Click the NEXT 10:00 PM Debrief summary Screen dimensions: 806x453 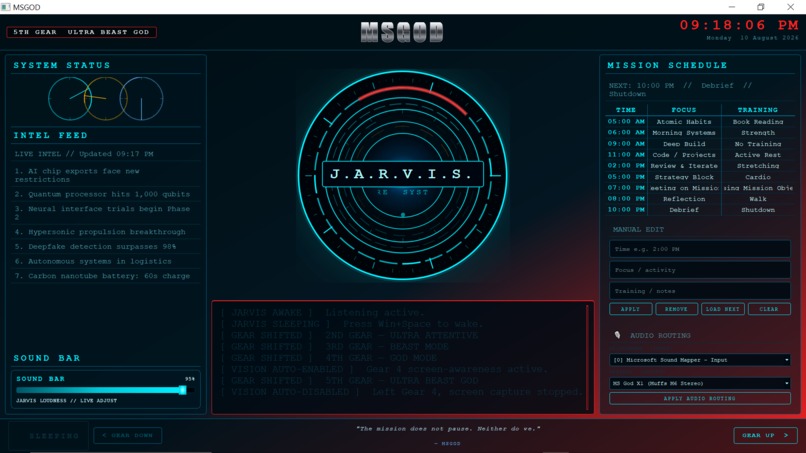point(680,90)
